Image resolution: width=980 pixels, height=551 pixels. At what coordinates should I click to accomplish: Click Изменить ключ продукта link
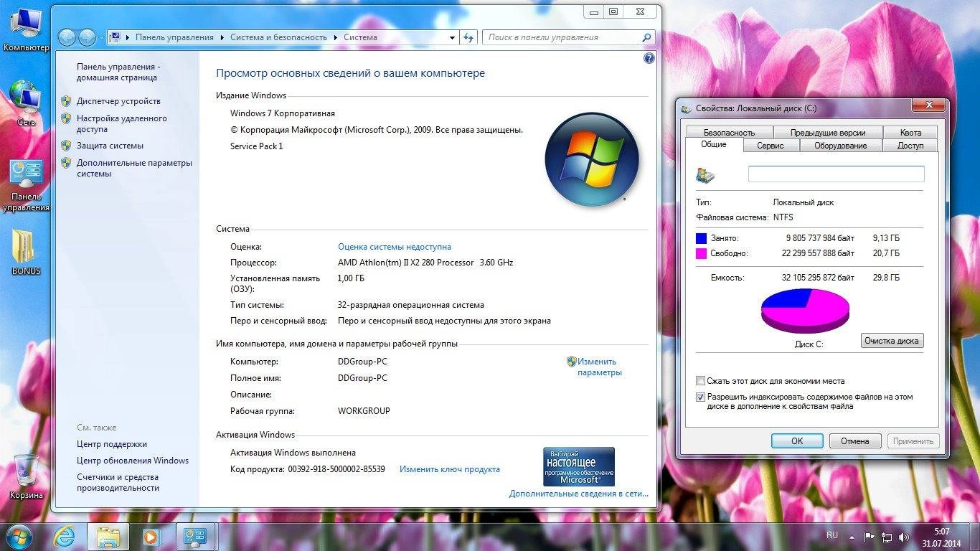[x=450, y=469]
